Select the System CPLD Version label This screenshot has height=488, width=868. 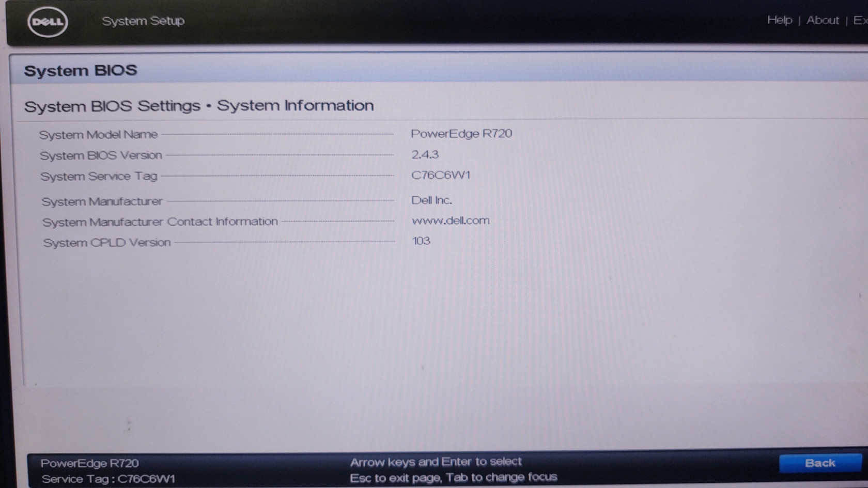point(106,243)
